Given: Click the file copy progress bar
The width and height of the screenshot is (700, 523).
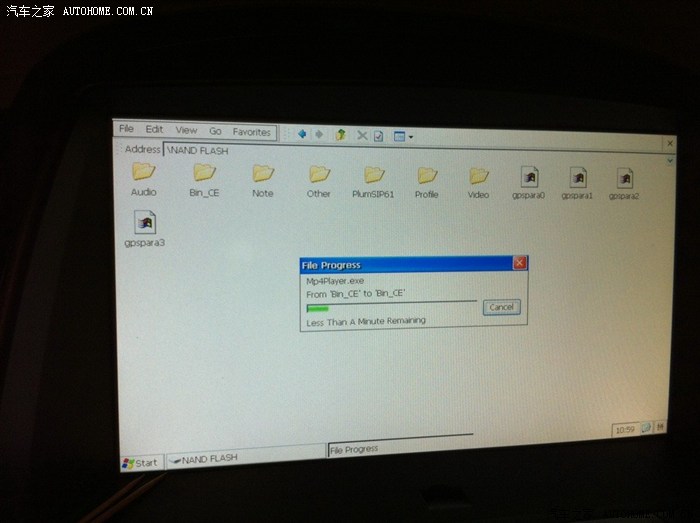Looking at the screenshot, I should click(x=392, y=308).
